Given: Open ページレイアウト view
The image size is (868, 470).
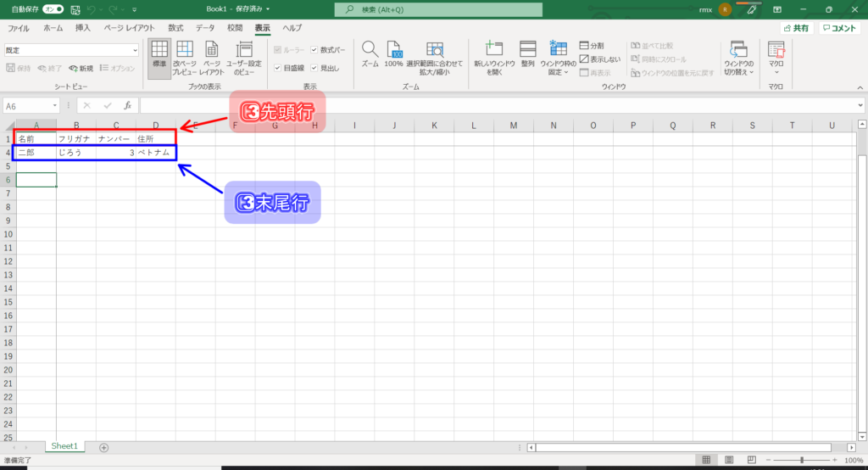Looking at the screenshot, I should [x=212, y=58].
